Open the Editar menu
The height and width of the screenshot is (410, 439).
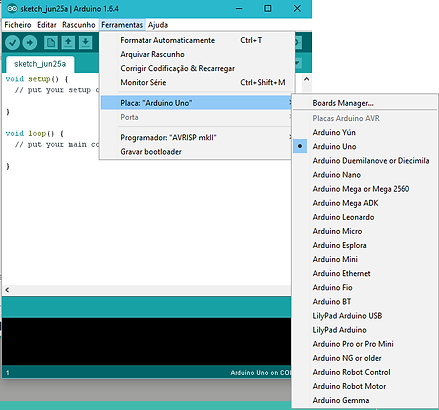click(47, 25)
